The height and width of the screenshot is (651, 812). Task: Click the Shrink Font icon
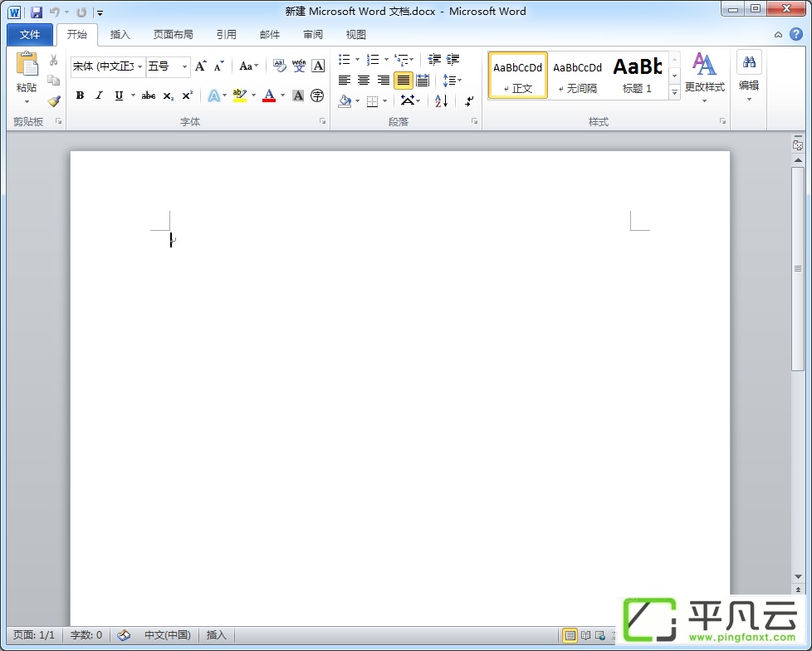tap(219, 66)
